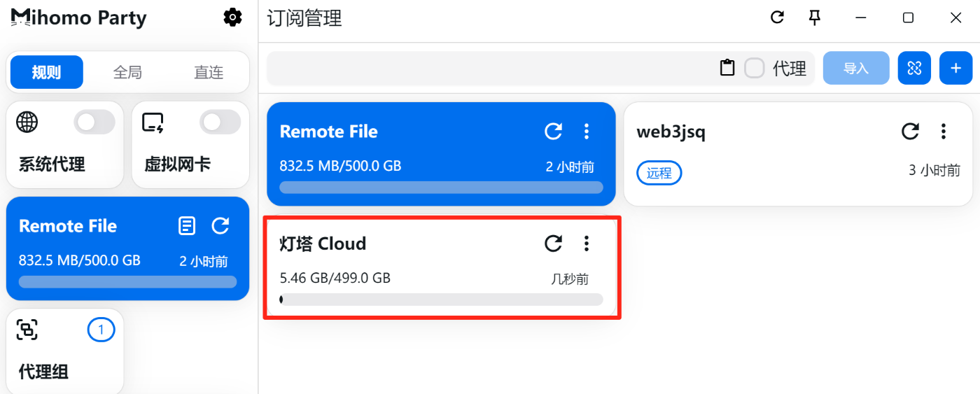Toggle the 虚拟网卡 switch
The width and height of the screenshot is (980, 394).
point(220,122)
